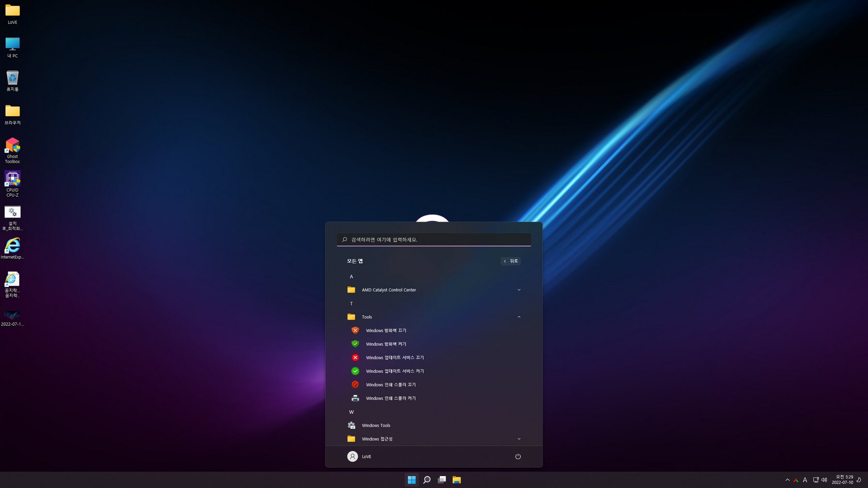This screenshot has height=488, width=868.
Task: Show hidden tray icons chevron
Action: click(788, 480)
